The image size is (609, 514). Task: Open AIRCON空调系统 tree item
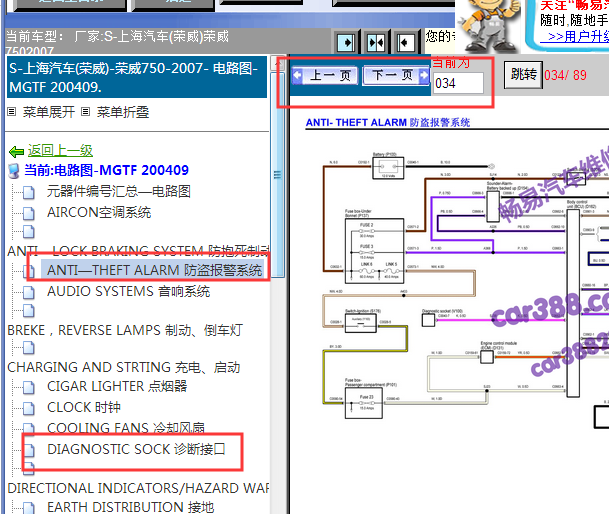click(x=99, y=212)
